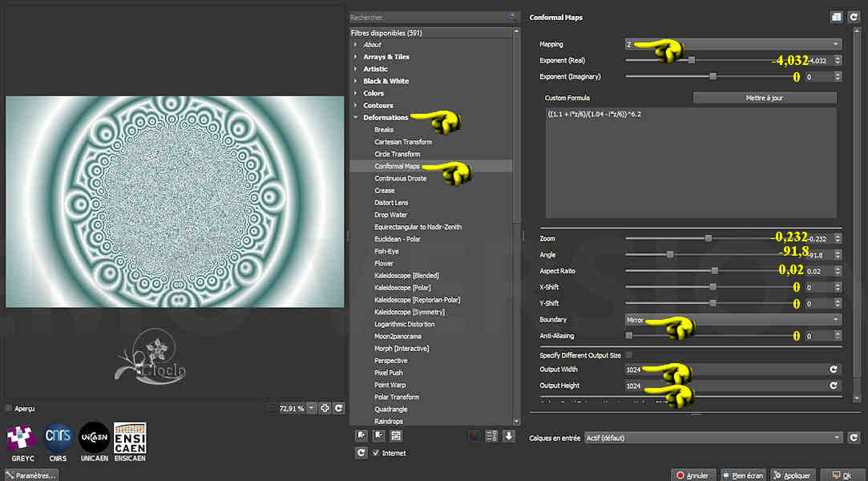The image size is (868, 481).
Task: Reset the Output Width value with its icon
Action: [834, 370]
